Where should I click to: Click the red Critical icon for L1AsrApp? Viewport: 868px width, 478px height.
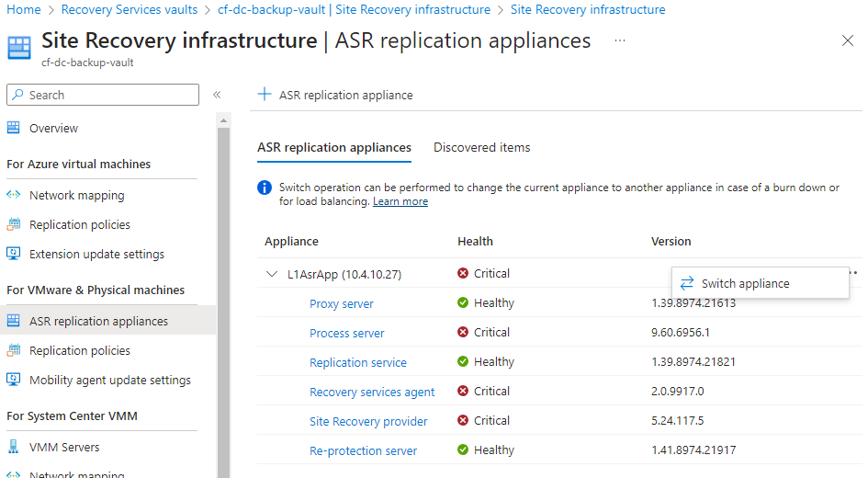pyautogui.click(x=463, y=273)
